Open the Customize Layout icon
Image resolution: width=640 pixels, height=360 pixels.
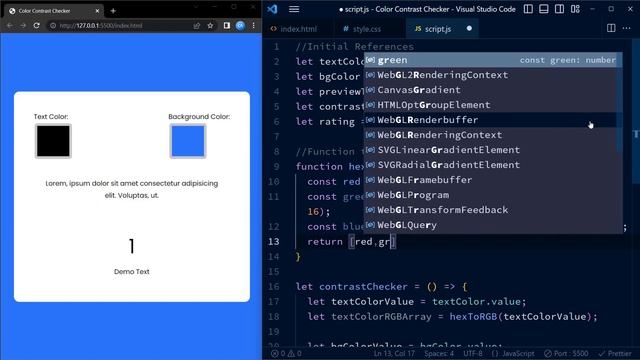575,9
